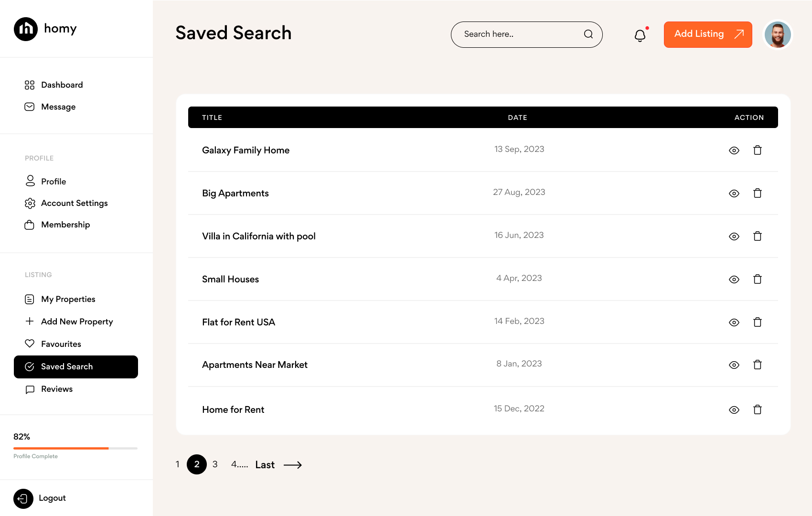Delete the Galaxy Family Home saved search

tap(758, 150)
